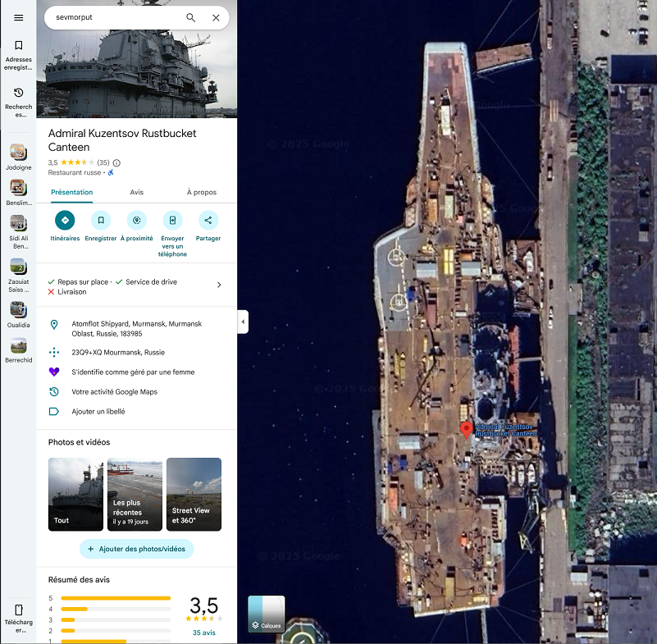
Task: Click 'S'identifie comme géré par une femme'
Action: [x=133, y=372]
